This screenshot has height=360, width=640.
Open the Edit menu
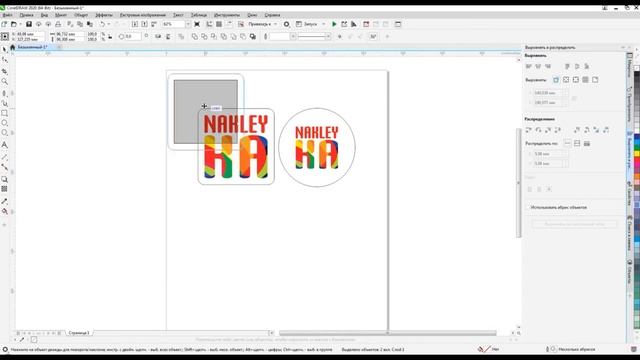click(27, 15)
